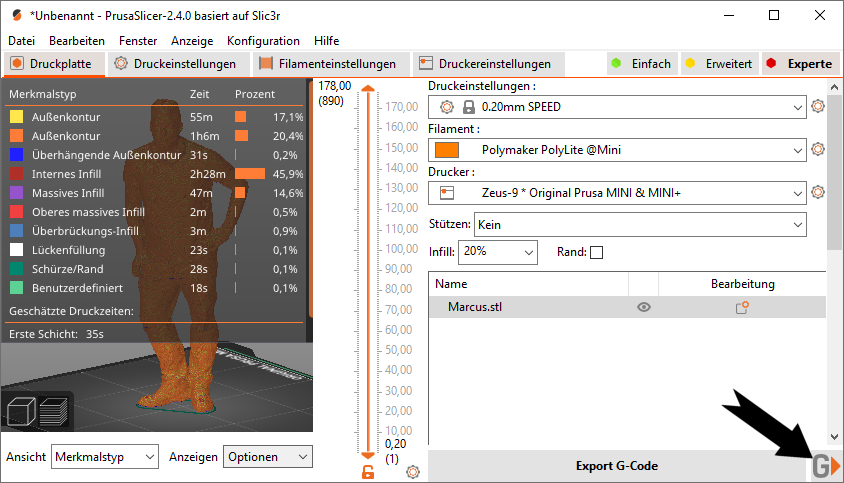The image size is (844, 483).
Task: Open the Druckeinstellungen preset dropdown
Action: (617, 107)
